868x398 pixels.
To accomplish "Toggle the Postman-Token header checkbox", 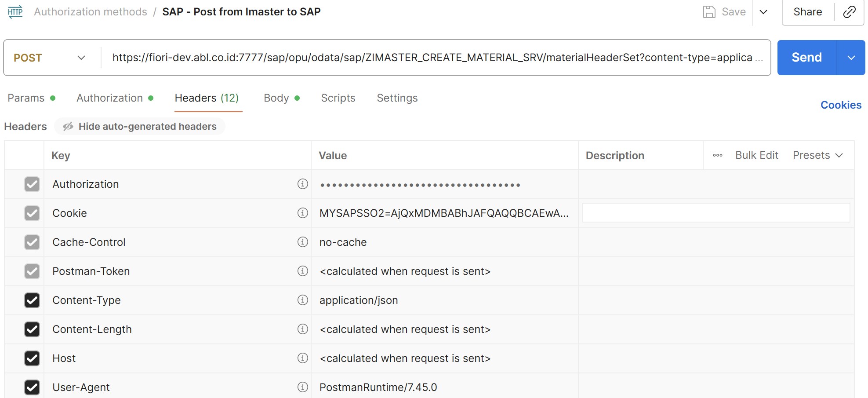I will point(32,271).
